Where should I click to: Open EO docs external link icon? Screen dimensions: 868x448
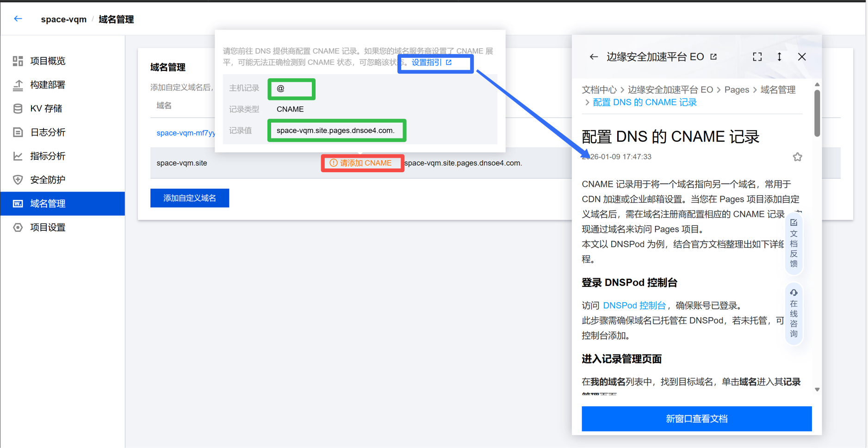tap(713, 57)
